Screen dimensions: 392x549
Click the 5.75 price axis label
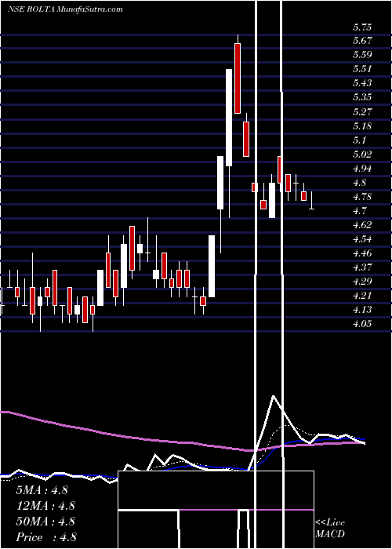(362, 27)
